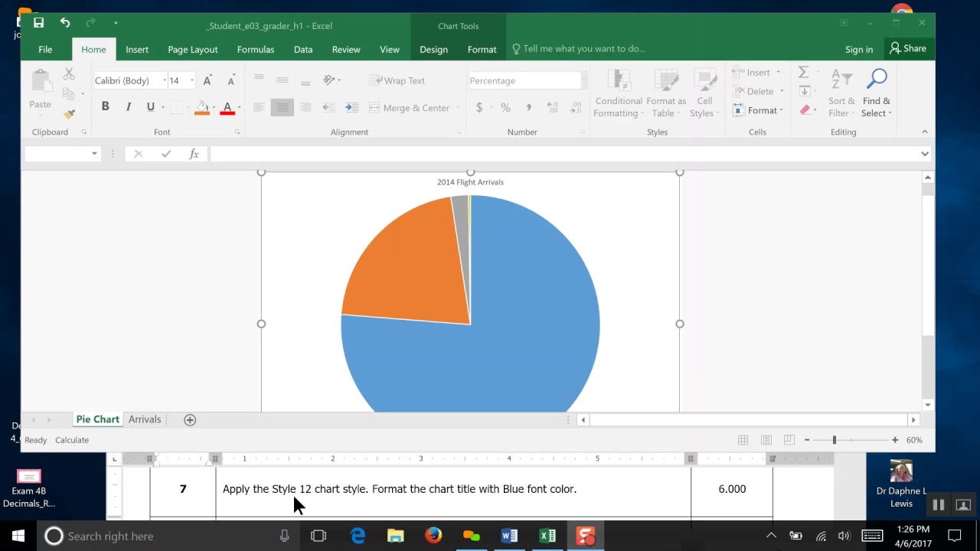Toggle Italic formatting
Image resolution: width=980 pixels, height=551 pixels.
coord(128,106)
